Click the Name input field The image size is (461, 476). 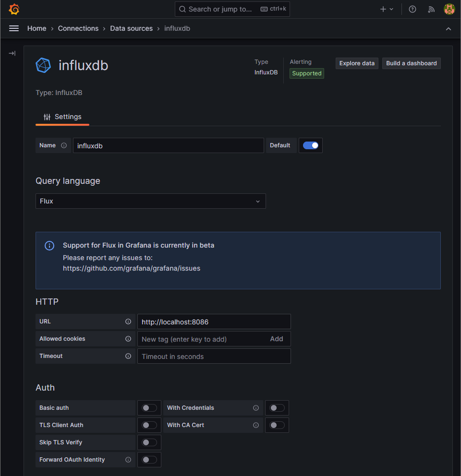[169, 146]
